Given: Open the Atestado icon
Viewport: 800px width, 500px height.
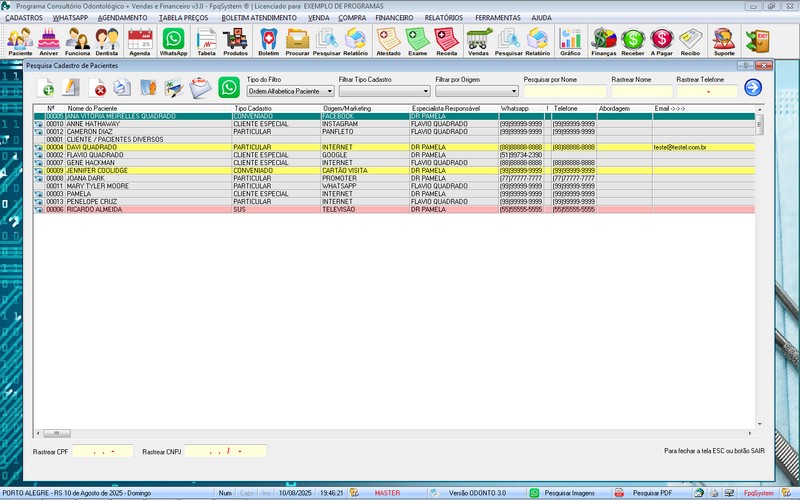Looking at the screenshot, I should point(388,41).
